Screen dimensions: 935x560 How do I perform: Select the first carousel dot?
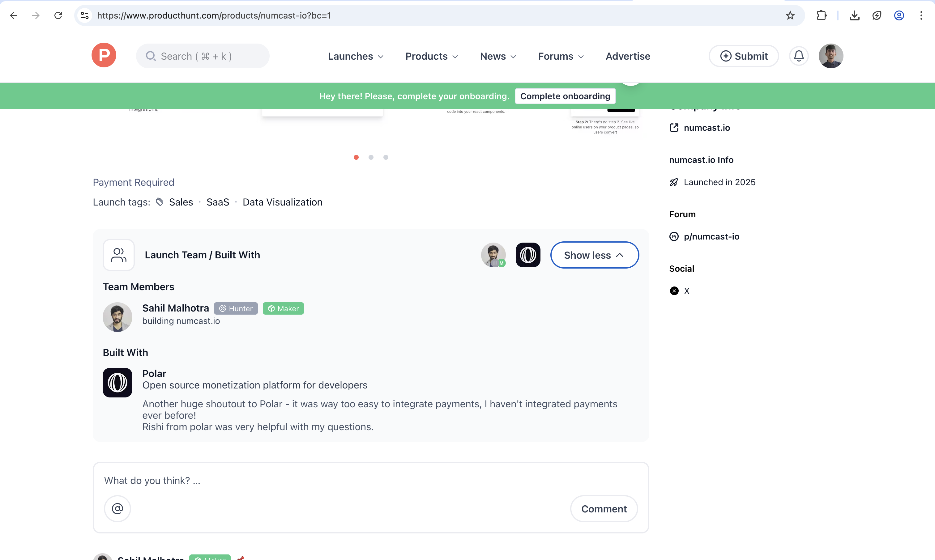coord(356,157)
